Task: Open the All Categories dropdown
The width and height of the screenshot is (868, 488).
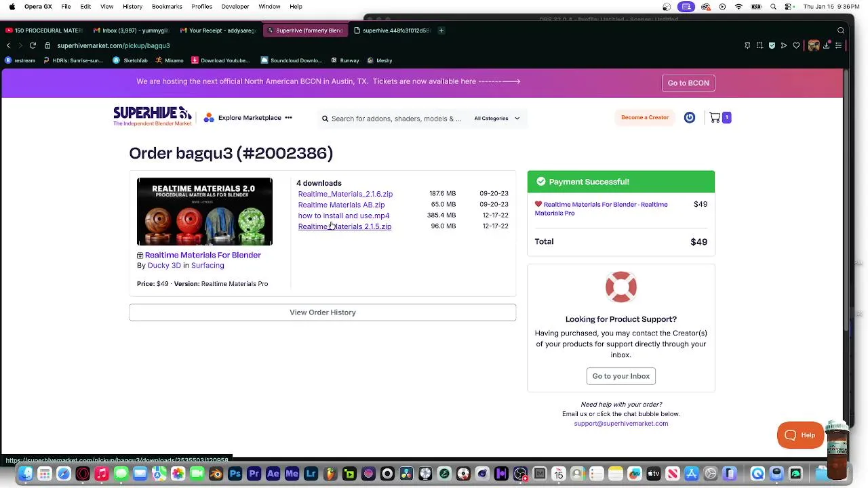Action: [497, 119]
